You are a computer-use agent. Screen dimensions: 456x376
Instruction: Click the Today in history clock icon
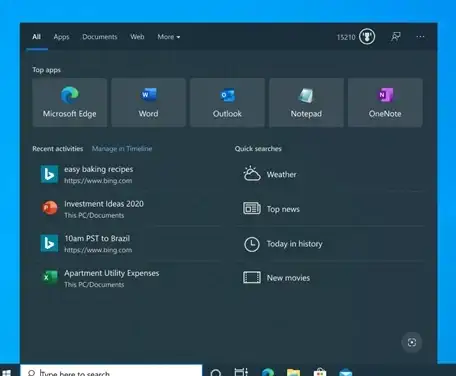tap(252, 244)
